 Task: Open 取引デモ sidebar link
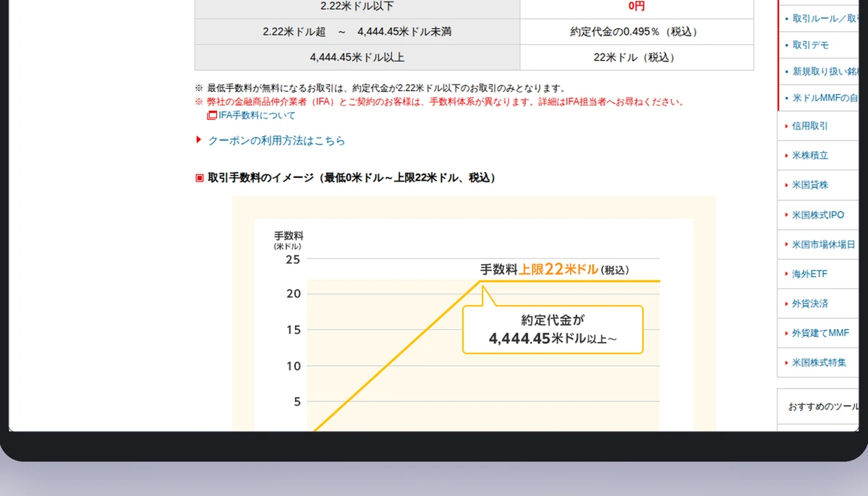(x=811, y=45)
